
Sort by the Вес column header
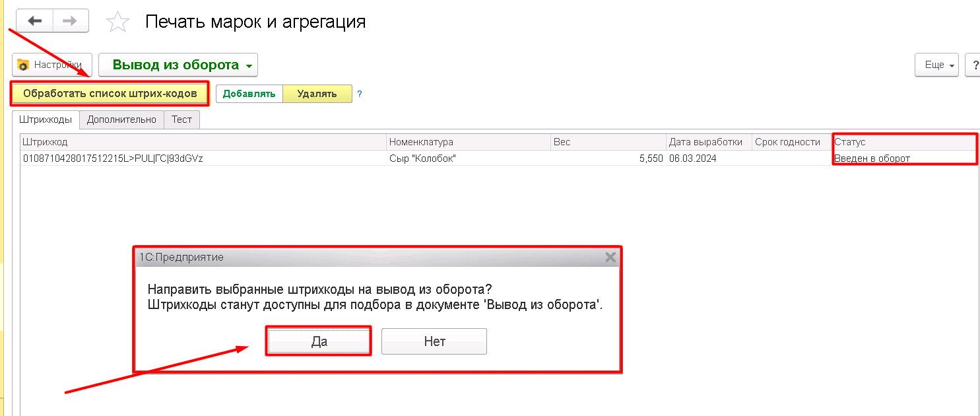[608, 142]
